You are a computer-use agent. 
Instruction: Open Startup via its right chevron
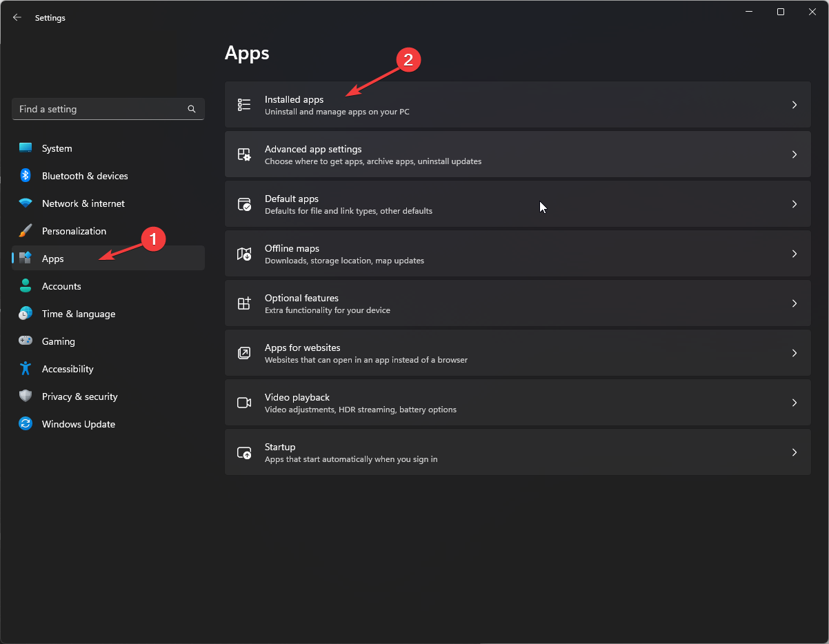point(795,452)
